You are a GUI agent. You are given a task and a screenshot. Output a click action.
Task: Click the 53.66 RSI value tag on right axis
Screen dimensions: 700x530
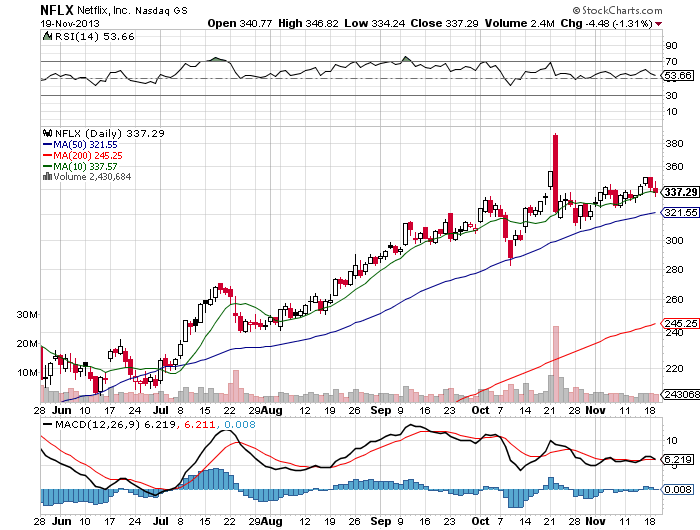click(678, 75)
